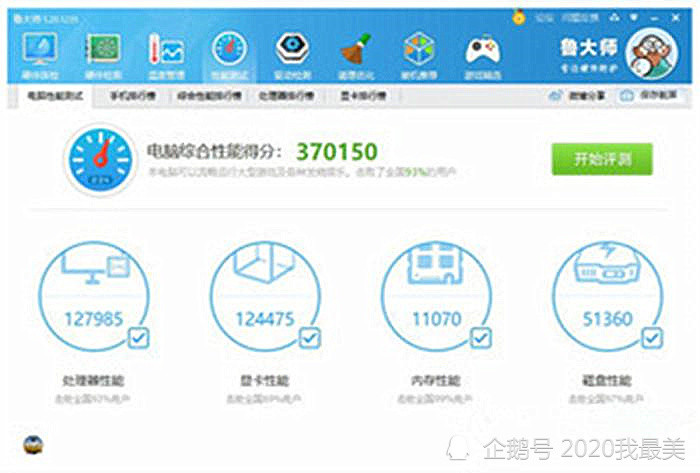Open the 装机推荐 colored cube icon
Viewport: 700px width, 473px height.
419,49
